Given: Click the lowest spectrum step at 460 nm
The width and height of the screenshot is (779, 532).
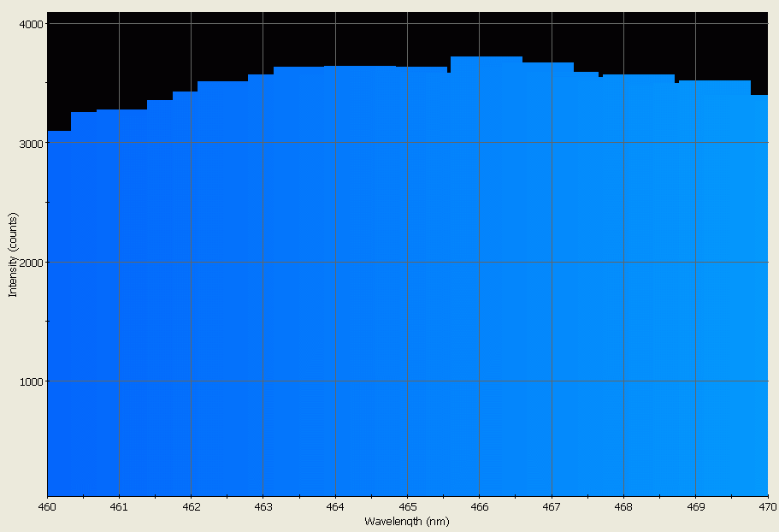Looking at the screenshot, I should [59, 134].
